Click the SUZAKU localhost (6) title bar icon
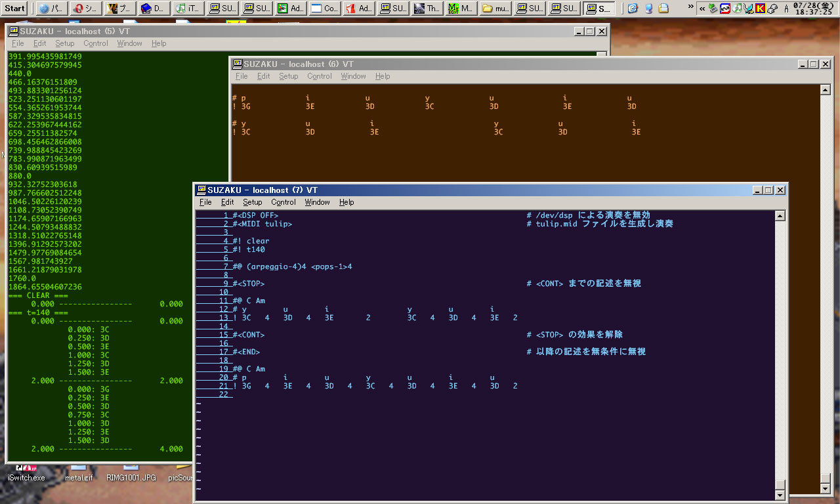840x504 pixels. coord(237,64)
